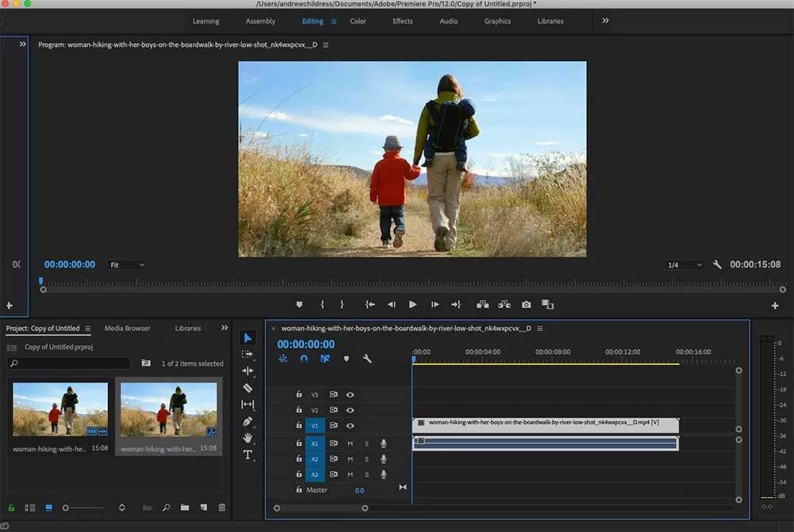
Task: Select the Razor tool
Action: click(248, 387)
